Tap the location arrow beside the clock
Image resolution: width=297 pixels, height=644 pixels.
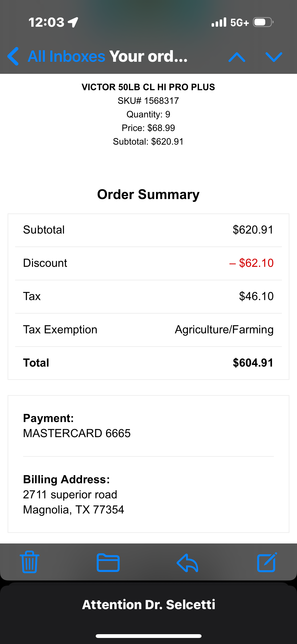73,22
